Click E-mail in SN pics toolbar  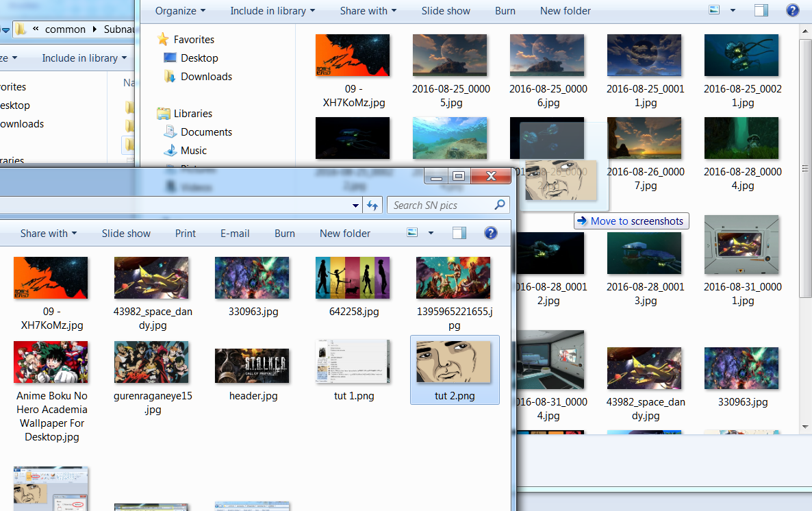235,234
